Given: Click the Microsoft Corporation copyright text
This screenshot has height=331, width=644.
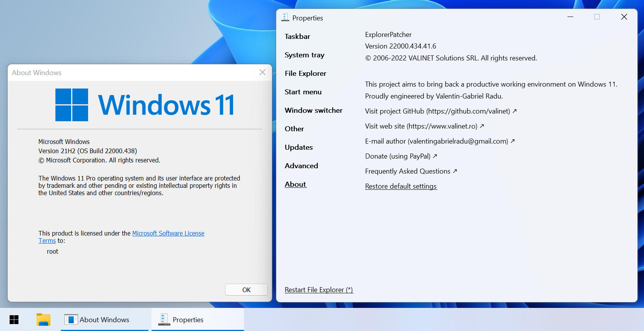Looking at the screenshot, I should (99, 160).
